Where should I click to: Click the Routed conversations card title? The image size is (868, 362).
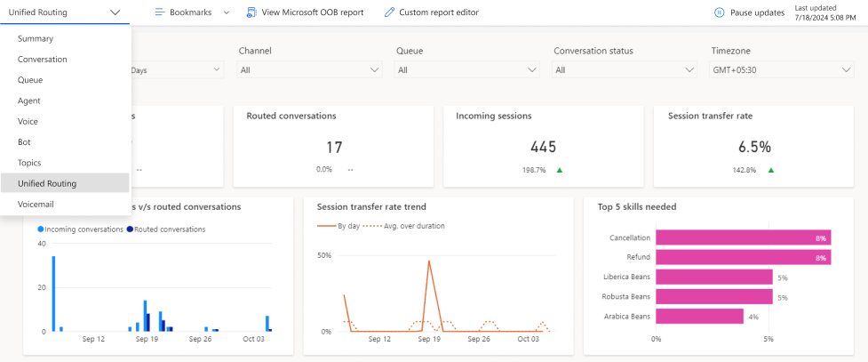click(x=291, y=116)
